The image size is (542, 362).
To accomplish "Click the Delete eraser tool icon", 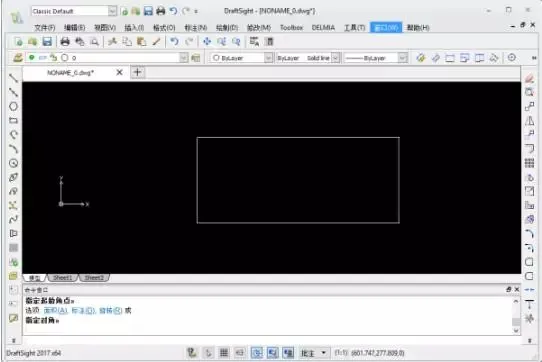I will [x=529, y=78].
